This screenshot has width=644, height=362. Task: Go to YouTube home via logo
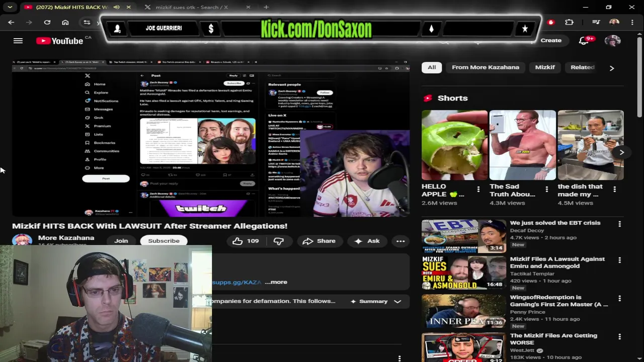tap(59, 41)
